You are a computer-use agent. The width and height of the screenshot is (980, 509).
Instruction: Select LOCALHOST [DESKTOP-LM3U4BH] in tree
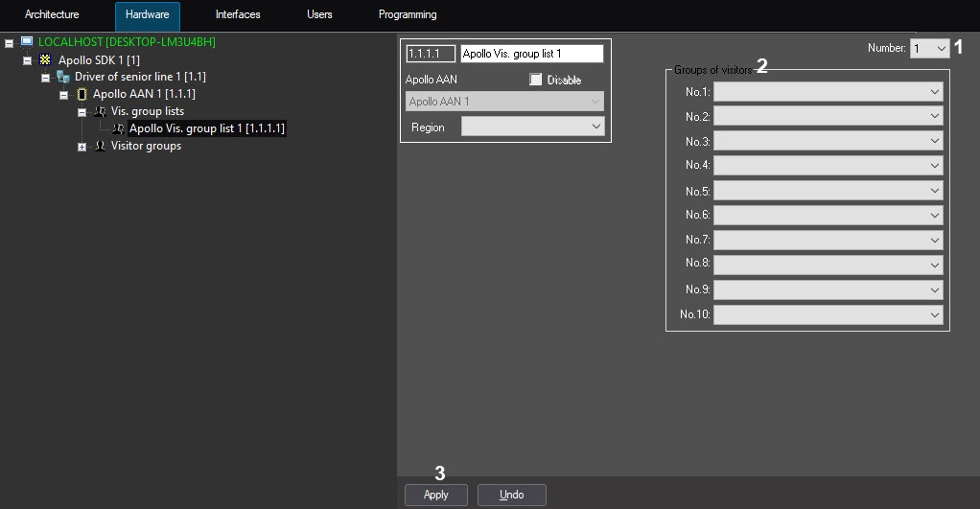pyautogui.click(x=127, y=42)
